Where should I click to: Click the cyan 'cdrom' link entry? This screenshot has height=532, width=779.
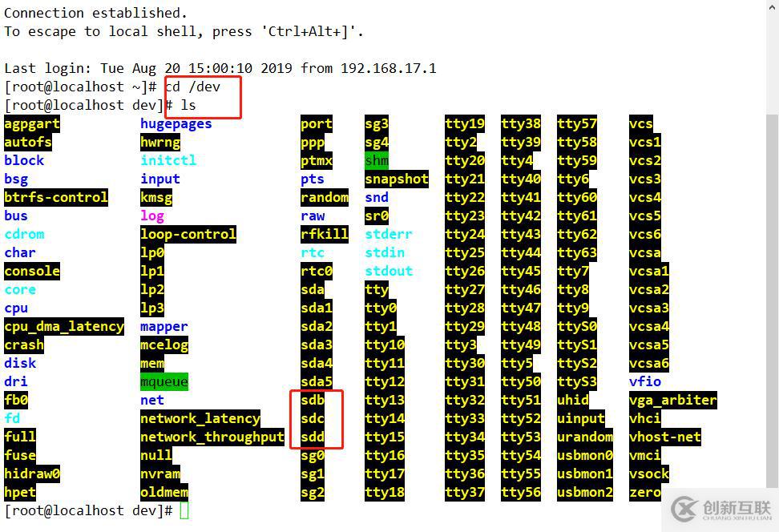pos(24,234)
